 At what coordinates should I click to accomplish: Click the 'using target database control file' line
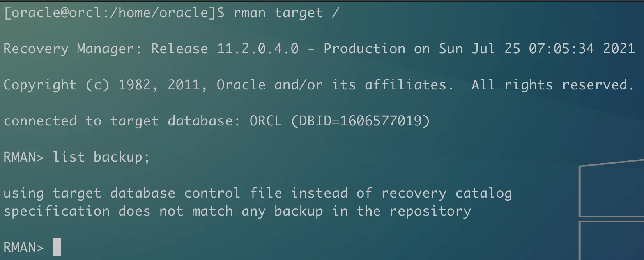point(143,193)
